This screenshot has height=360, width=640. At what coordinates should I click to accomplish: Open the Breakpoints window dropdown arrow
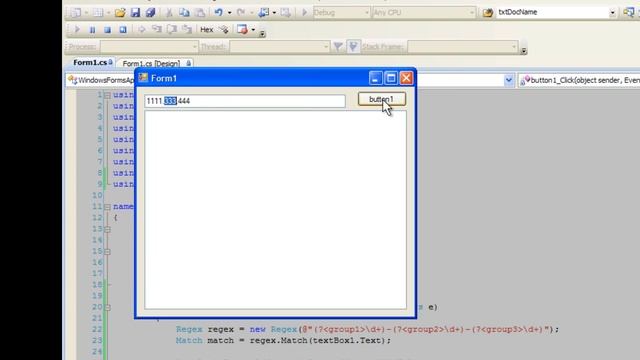coord(253,30)
